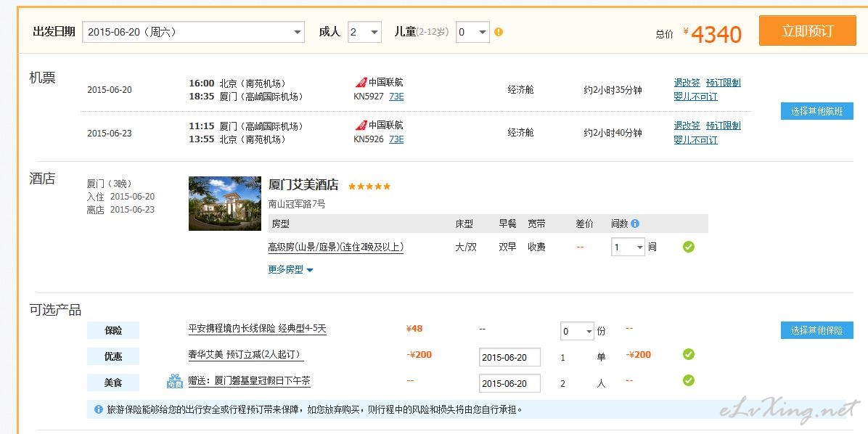Click the 免费 gift icon in 美食 row
The height and width of the screenshot is (434, 868).
point(175,381)
